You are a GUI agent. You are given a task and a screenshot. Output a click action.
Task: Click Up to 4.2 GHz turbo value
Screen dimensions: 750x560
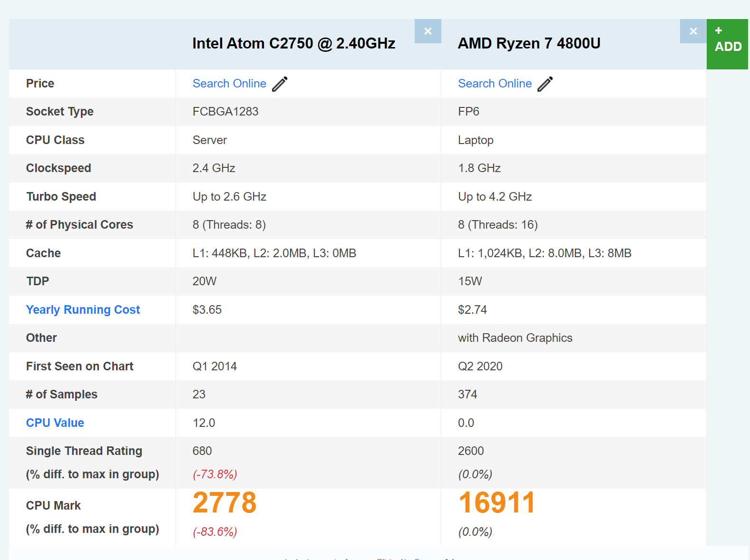click(495, 197)
